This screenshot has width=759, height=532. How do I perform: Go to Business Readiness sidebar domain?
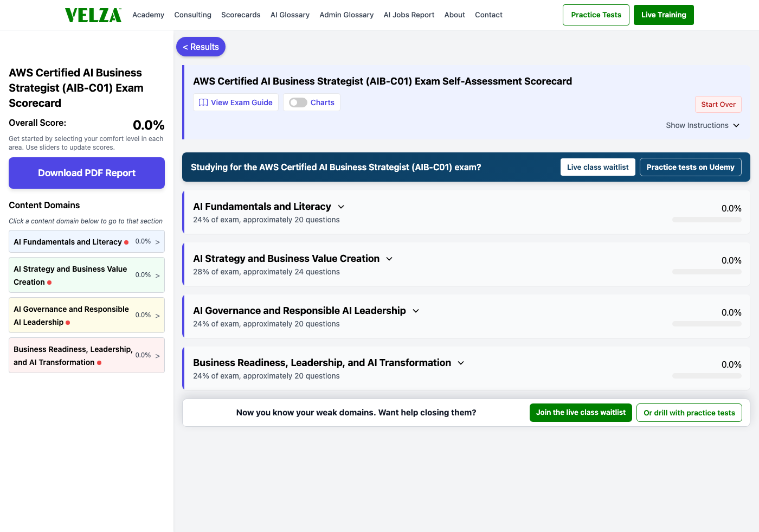point(87,356)
